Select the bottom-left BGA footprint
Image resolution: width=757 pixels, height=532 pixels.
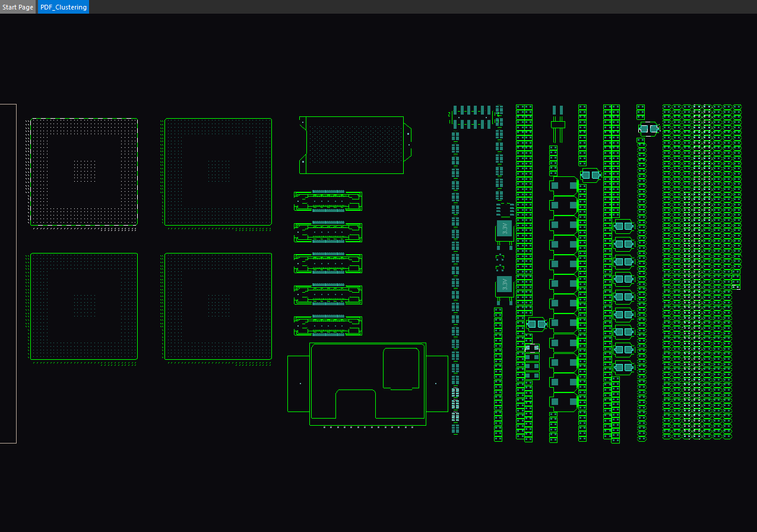[82, 306]
